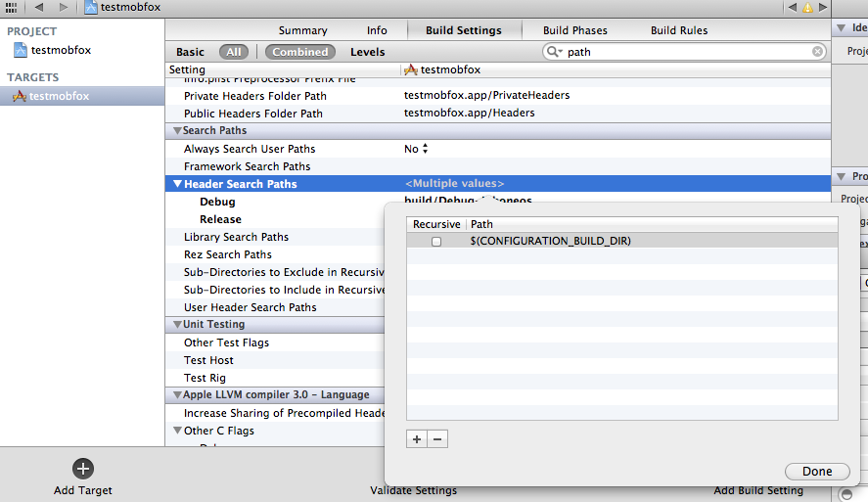Click the path search field
Image resolution: width=868 pixels, height=502 pixels.
tap(686, 52)
